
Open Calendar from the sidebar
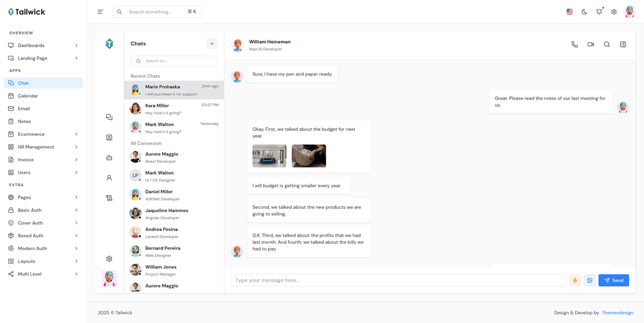pyautogui.click(x=28, y=96)
